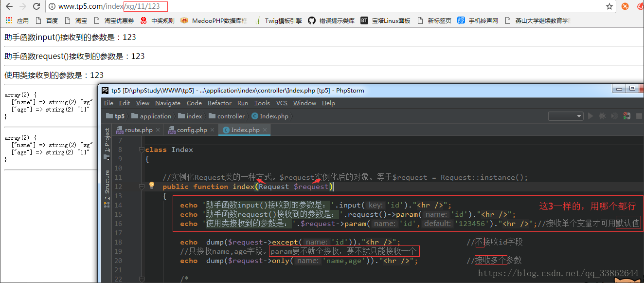
Task: Click the PhpStorm title bar icon
Action: click(x=105, y=90)
